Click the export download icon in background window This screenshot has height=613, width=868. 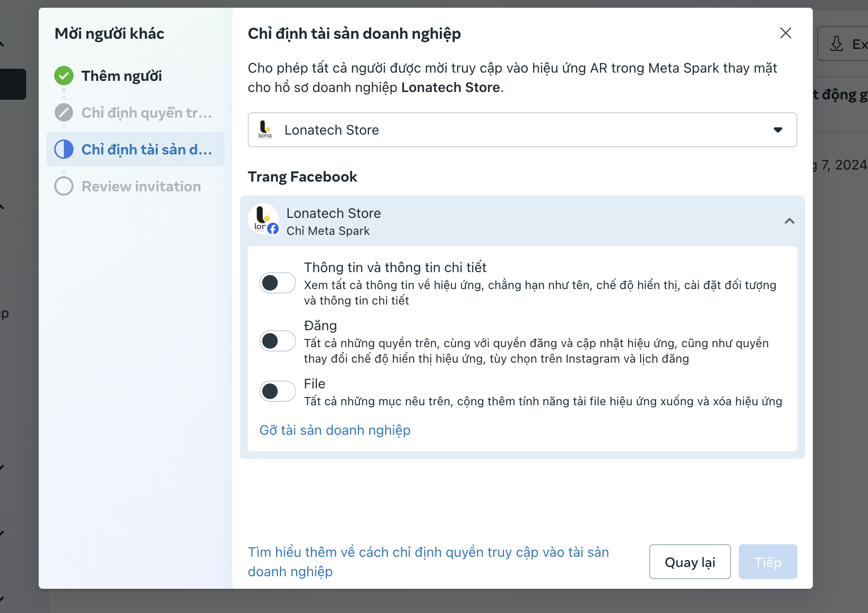coord(837,44)
